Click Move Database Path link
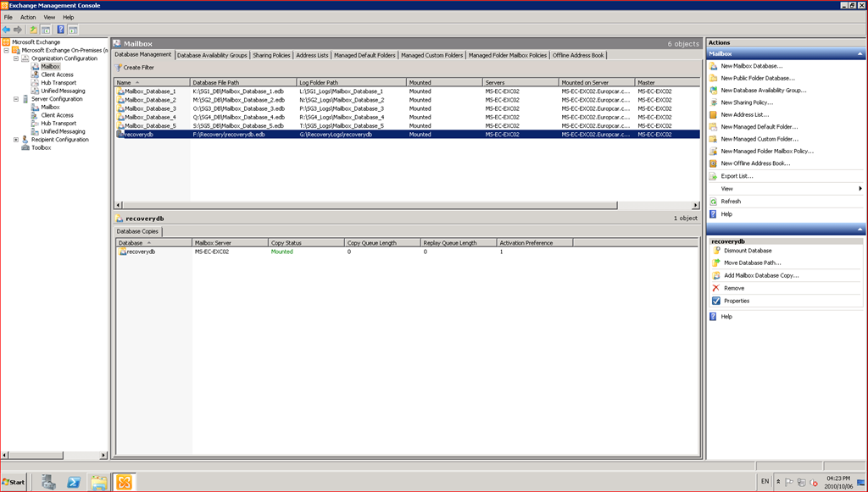This screenshot has height=492, width=868. tap(752, 263)
